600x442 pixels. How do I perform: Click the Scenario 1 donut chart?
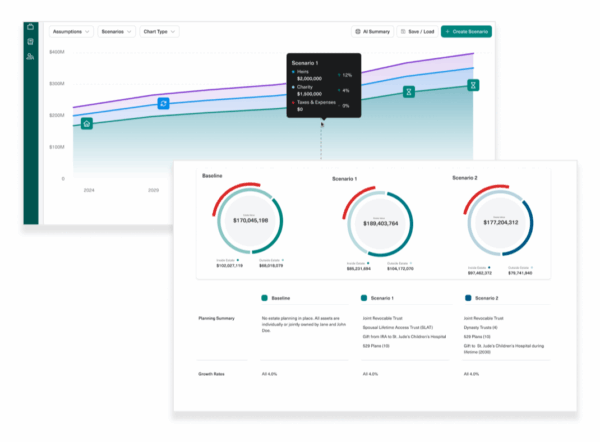tap(381, 223)
